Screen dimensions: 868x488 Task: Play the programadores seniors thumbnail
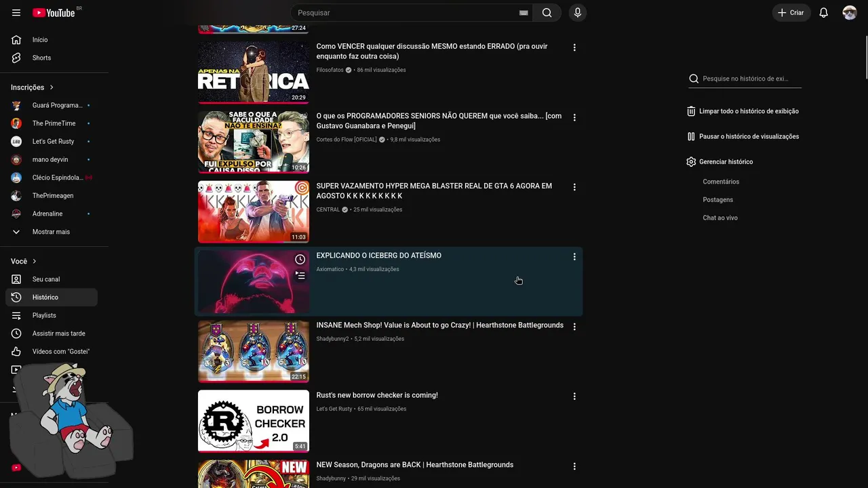(254, 142)
